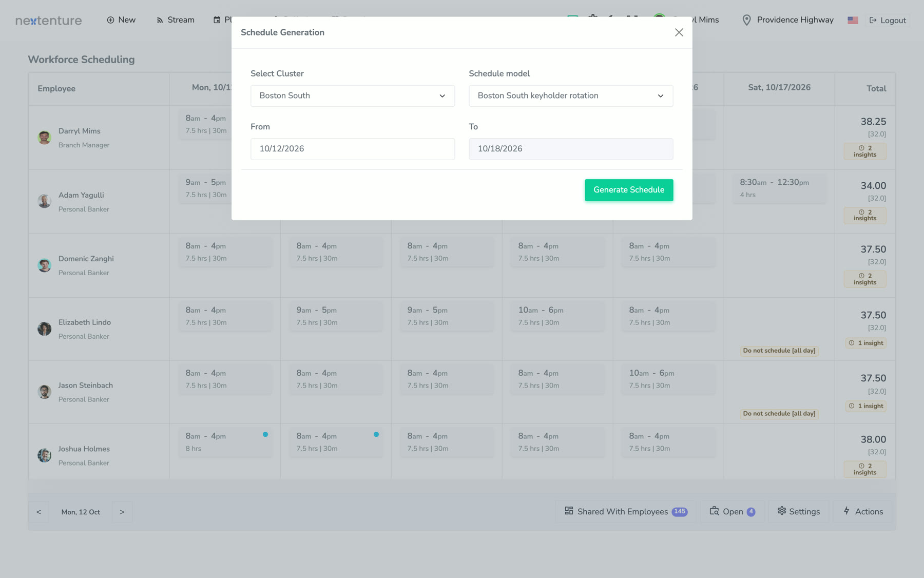Select Elizabeth Lindo 10am-6pm shift
924x578 pixels.
[557, 316]
